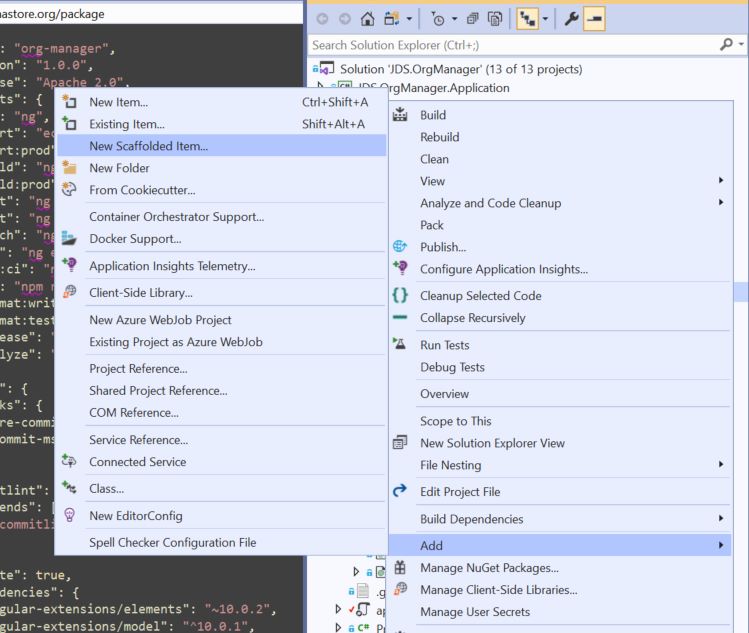Open the Pending Changes Filter clock icon

(438, 19)
